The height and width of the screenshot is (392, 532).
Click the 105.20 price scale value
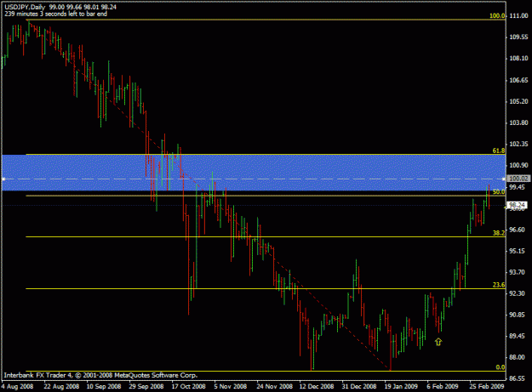(x=518, y=101)
